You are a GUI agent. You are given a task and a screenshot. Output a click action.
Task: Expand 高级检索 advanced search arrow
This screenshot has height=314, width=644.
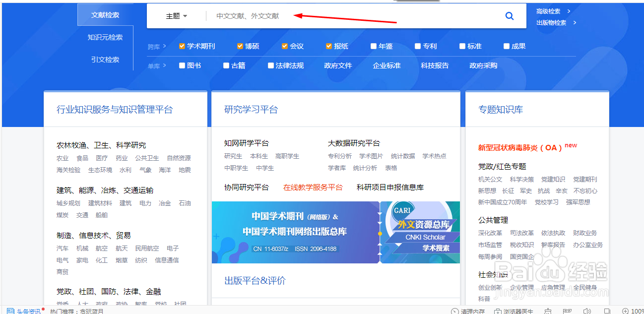[x=569, y=11]
